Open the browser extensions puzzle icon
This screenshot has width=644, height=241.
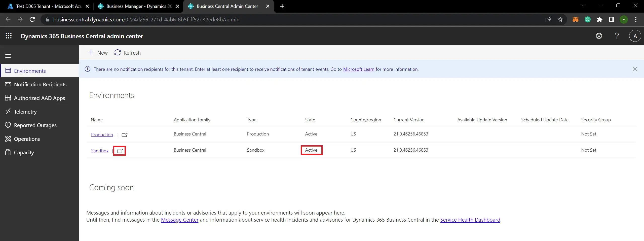[599, 19]
